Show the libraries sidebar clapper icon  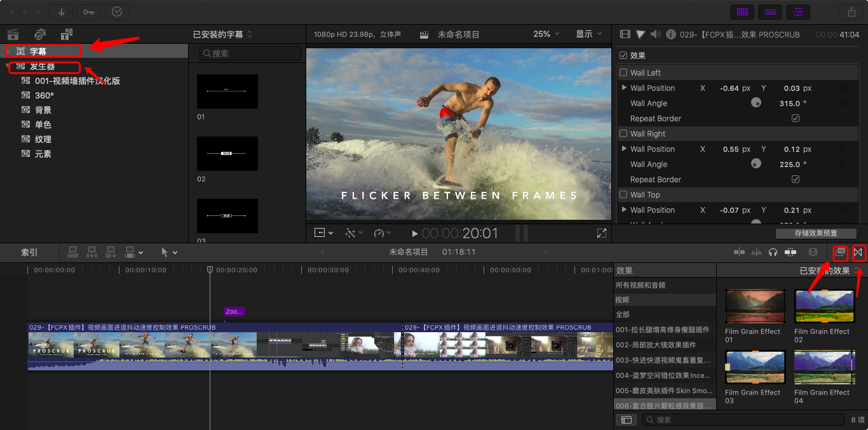coord(13,34)
